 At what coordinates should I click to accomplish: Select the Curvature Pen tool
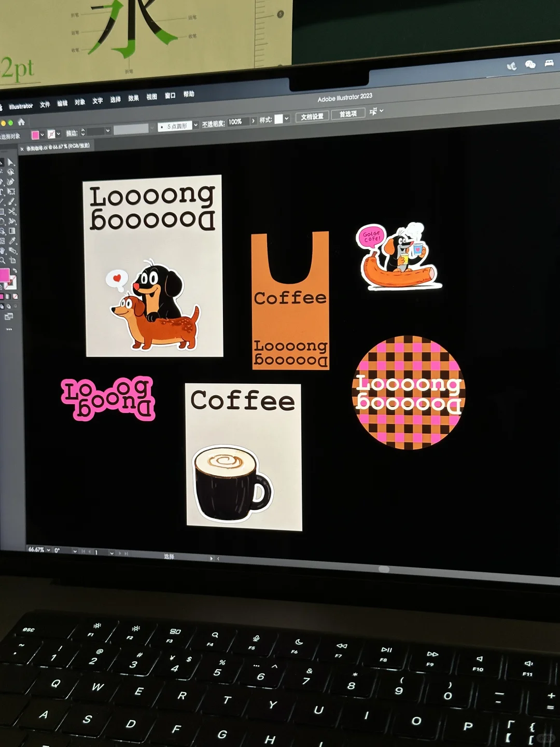(11, 182)
